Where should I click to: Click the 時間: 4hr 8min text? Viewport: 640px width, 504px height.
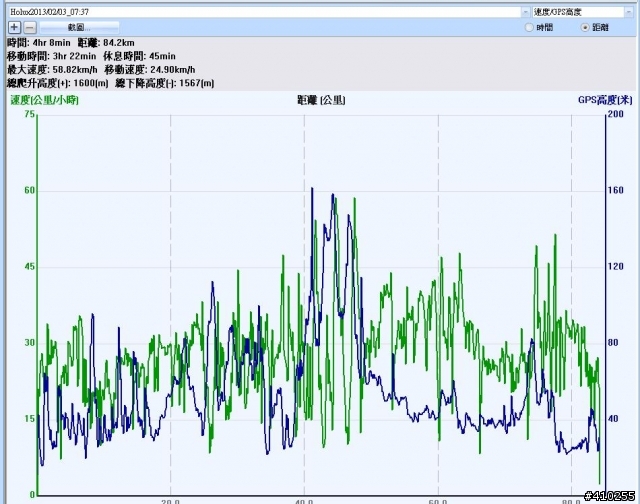click(x=39, y=42)
